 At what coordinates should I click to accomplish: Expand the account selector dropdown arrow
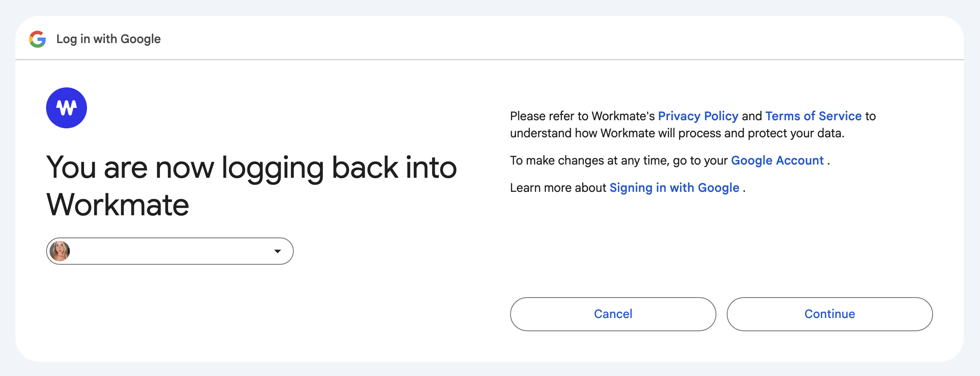coord(278,251)
